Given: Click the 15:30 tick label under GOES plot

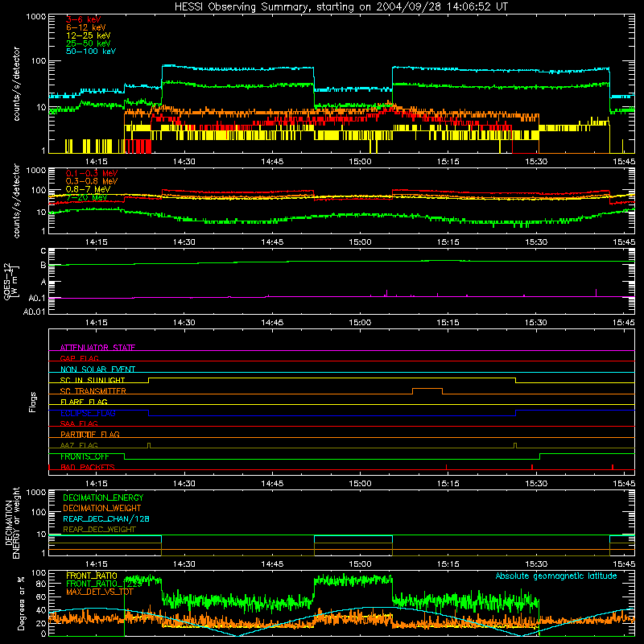Looking at the screenshot, I should (x=536, y=323).
